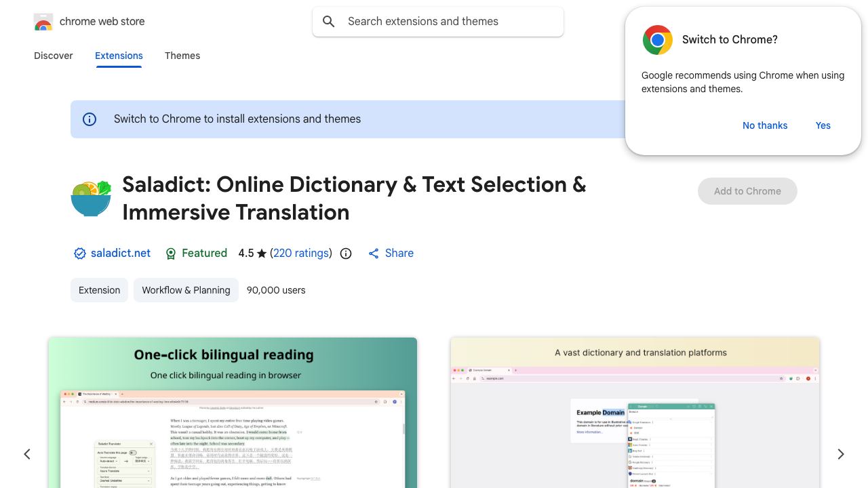This screenshot has height=488, width=868.
Task: Click the verified badge beside saladict.net
Action: click(80, 253)
